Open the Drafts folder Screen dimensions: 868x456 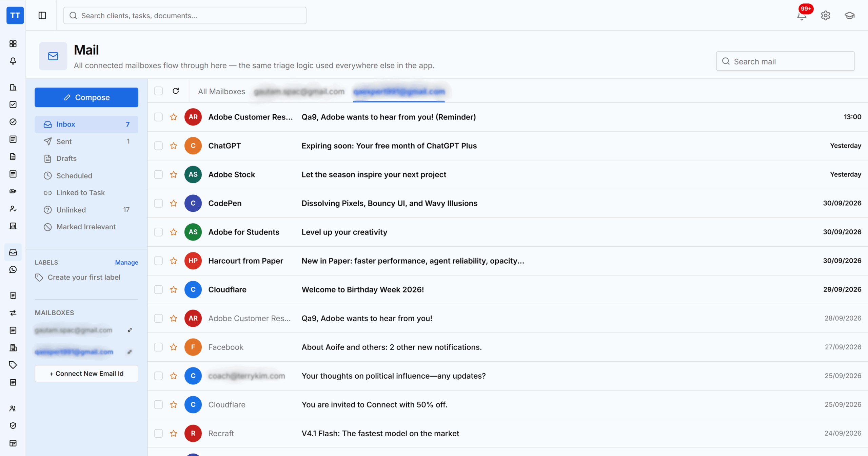[86, 158]
